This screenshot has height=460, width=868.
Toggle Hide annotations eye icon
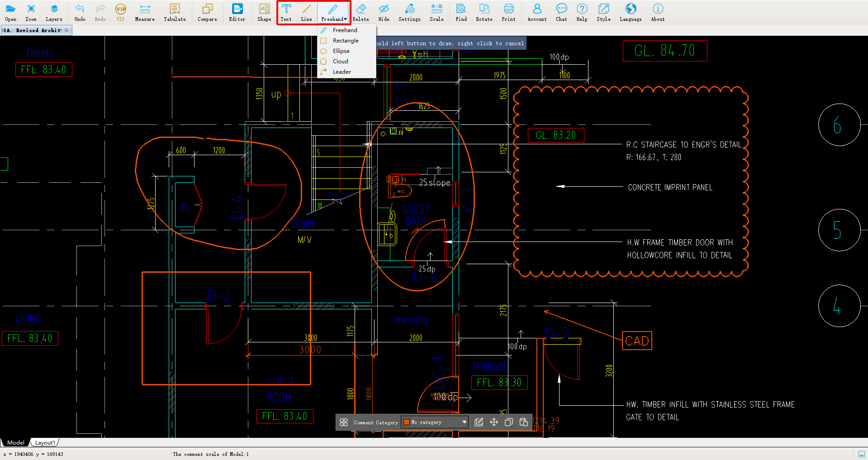384,12
